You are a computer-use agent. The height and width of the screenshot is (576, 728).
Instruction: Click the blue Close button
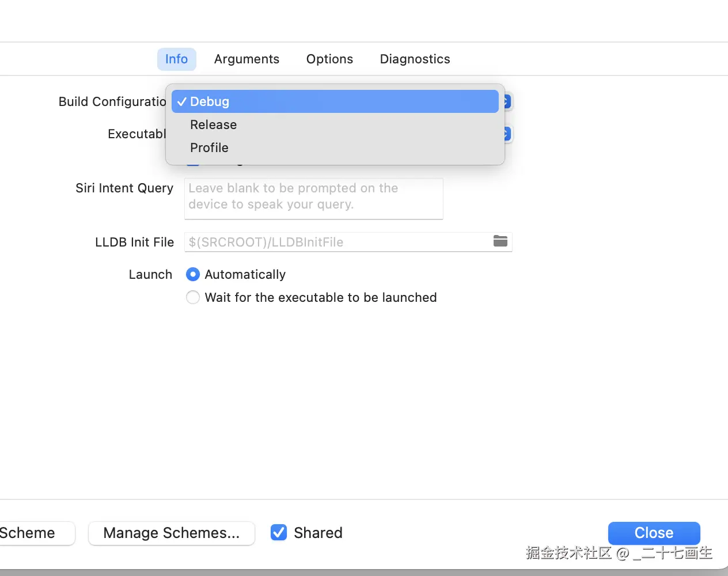click(654, 533)
